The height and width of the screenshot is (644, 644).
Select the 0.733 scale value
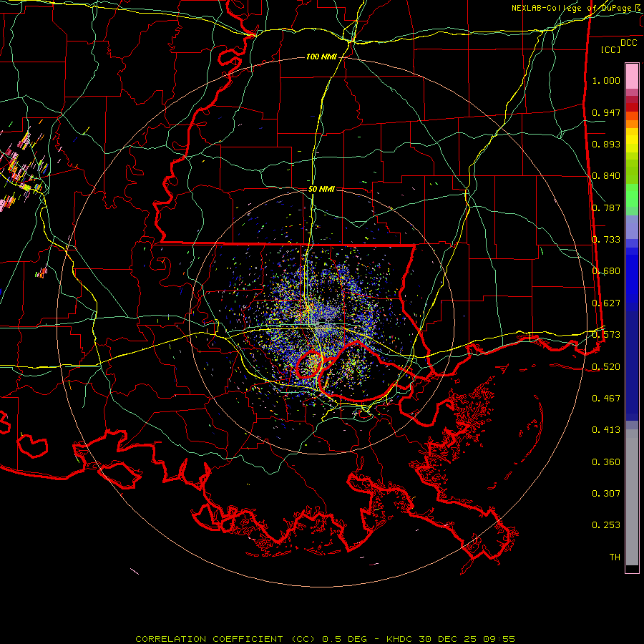606,240
